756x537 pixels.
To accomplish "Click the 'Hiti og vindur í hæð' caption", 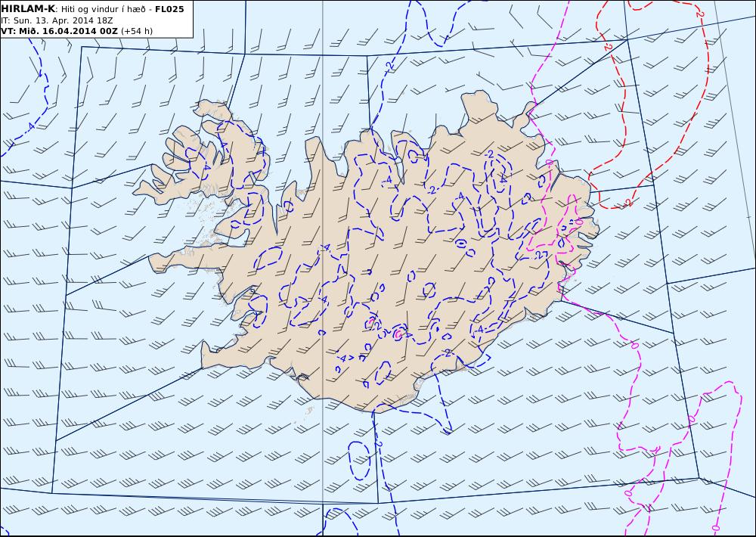I will pos(103,9).
